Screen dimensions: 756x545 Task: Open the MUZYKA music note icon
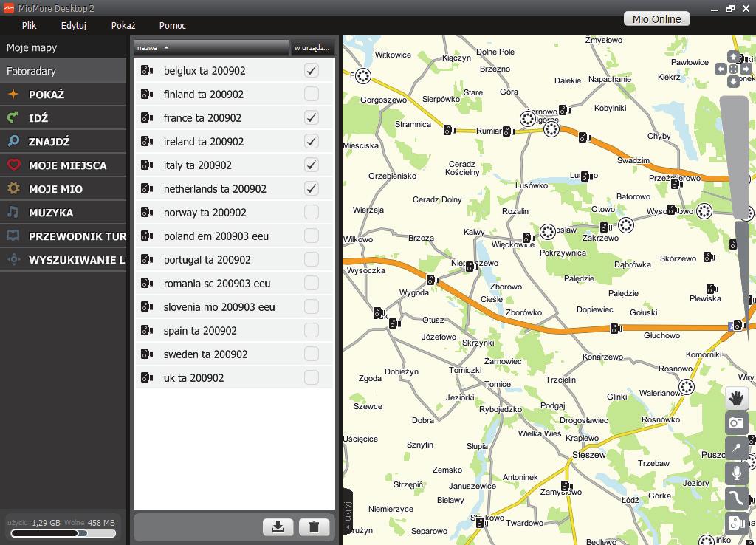[13, 212]
